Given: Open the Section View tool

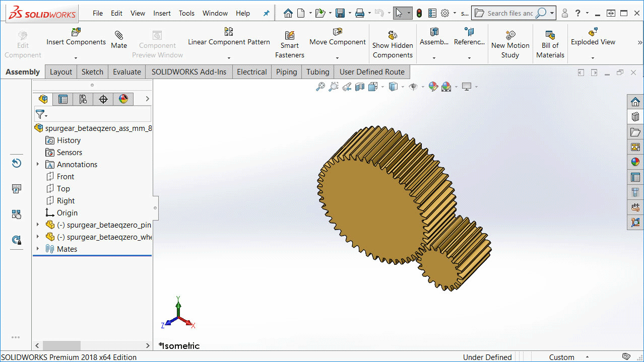Looking at the screenshot, I should (359, 87).
